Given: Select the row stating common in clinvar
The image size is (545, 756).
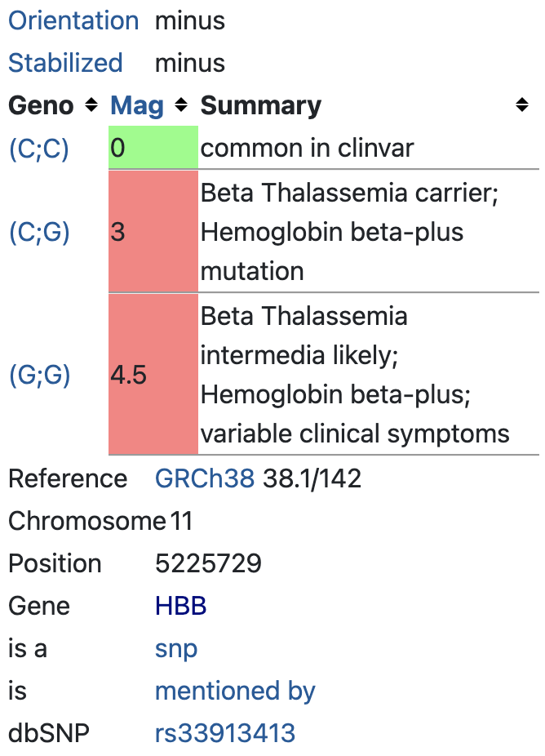Looking at the screenshot, I should pos(310,148).
